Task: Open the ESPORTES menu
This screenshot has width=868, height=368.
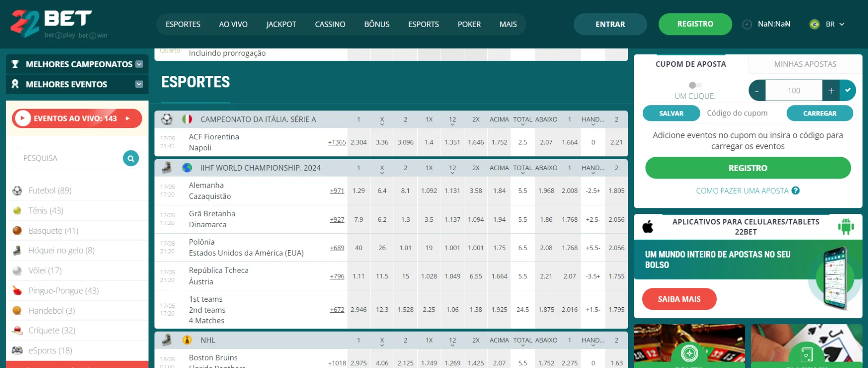Action: [183, 24]
